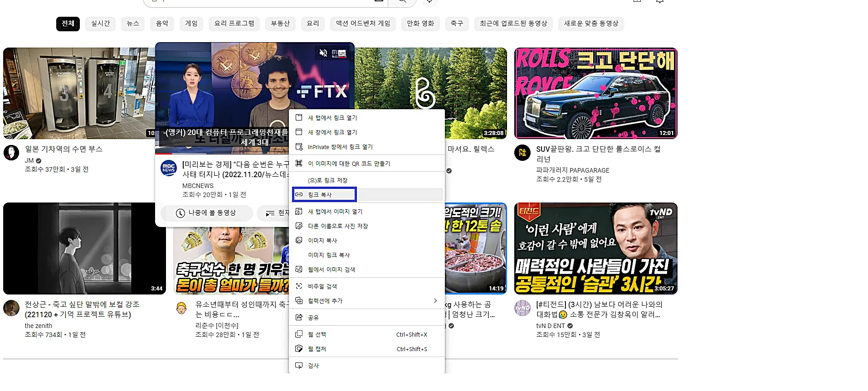This screenshot has width=868, height=391.
Task: Select the 실시간 category chip
Action: pyautogui.click(x=101, y=24)
